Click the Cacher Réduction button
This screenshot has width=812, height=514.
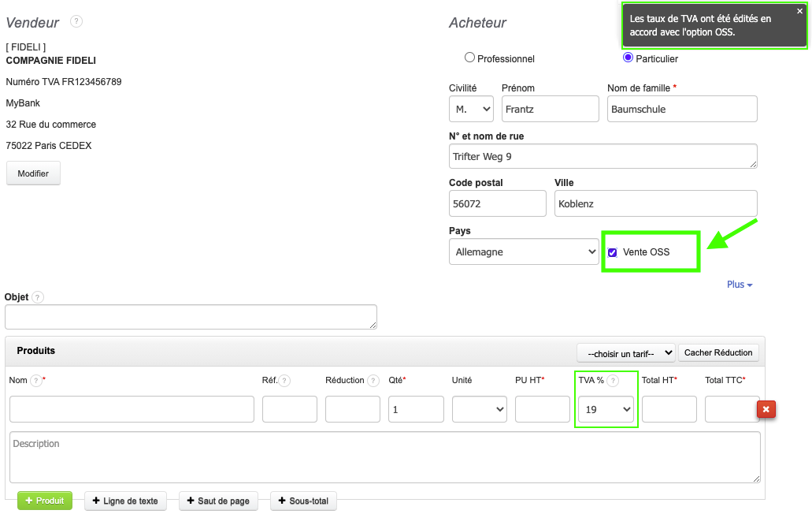[x=717, y=352]
